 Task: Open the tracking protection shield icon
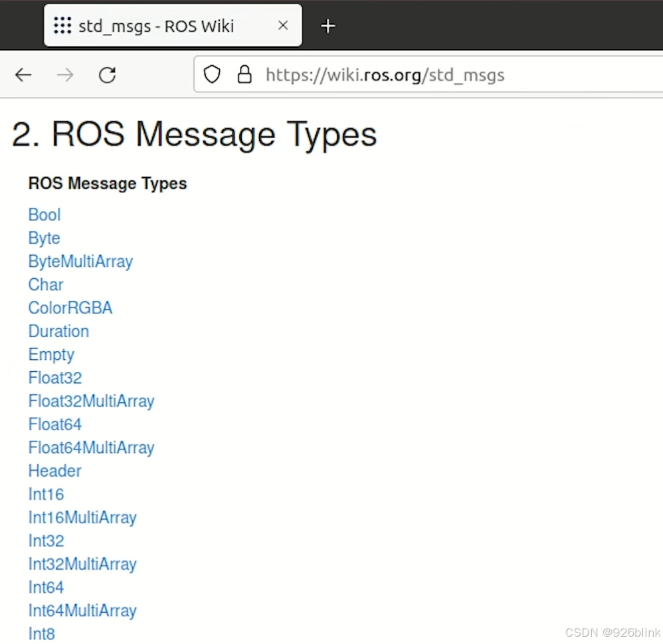[212, 75]
